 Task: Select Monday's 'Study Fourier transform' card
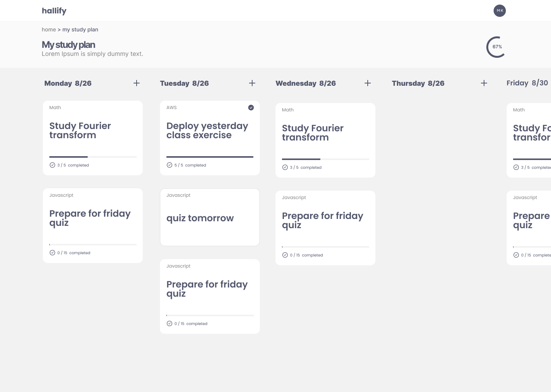(93, 138)
